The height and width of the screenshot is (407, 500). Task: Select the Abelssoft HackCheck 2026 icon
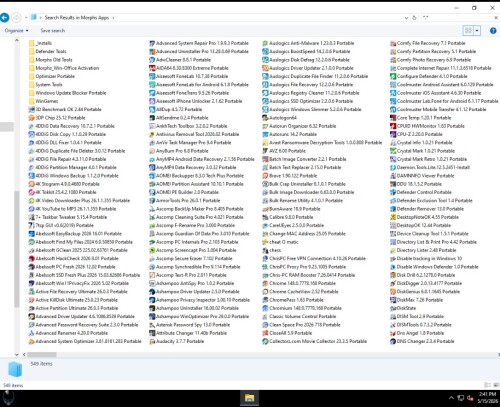pyautogui.click(x=32, y=259)
